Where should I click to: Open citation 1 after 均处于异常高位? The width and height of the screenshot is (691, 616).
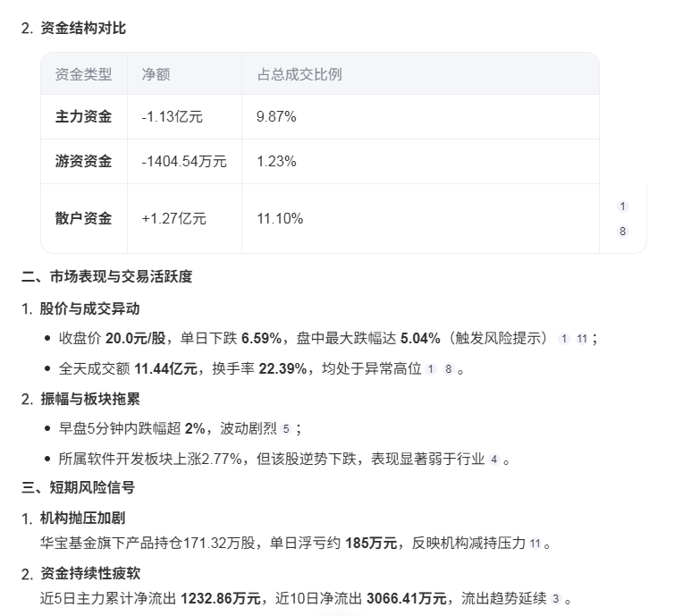(431, 368)
